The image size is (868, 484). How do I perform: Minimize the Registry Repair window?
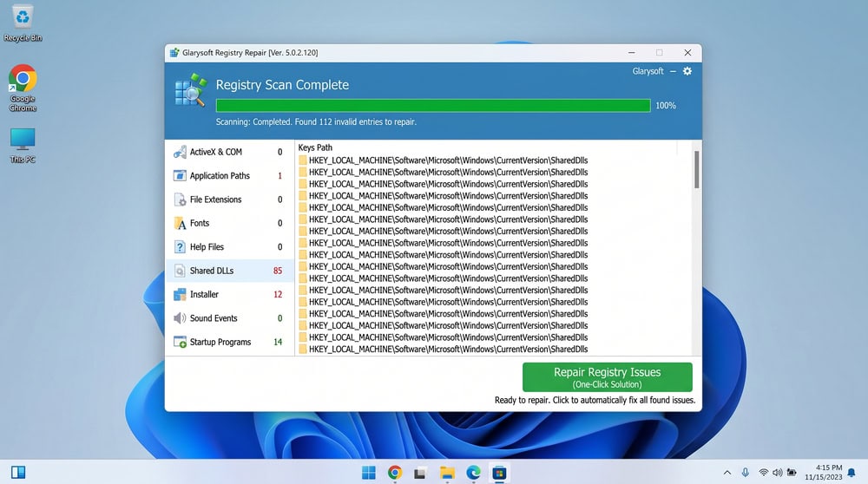pyautogui.click(x=632, y=53)
